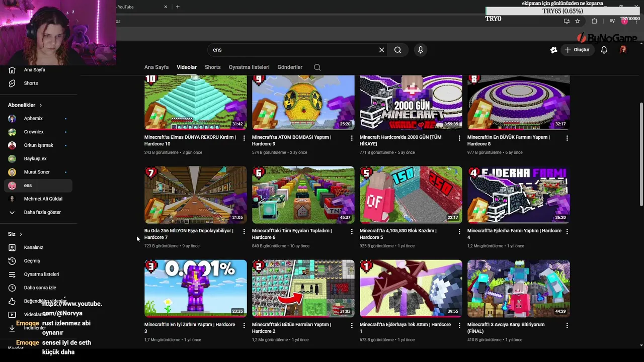Open options menu for 3 Avcıya Karşı FİNAL video
The height and width of the screenshot is (362, 644).
567,325
